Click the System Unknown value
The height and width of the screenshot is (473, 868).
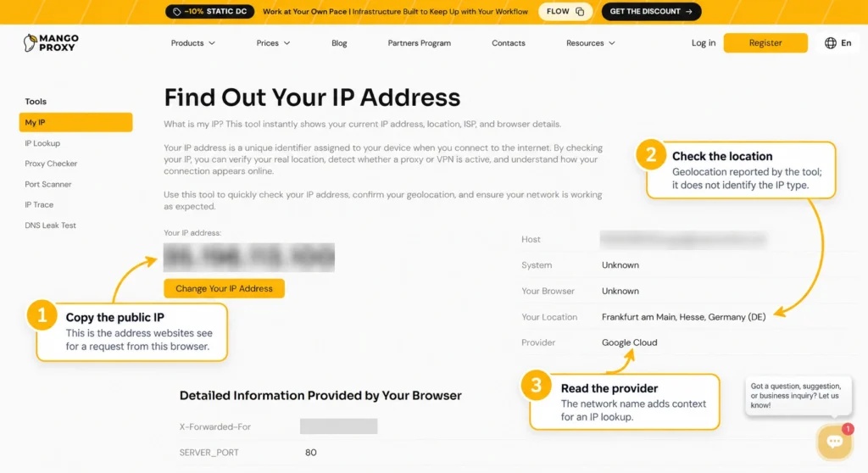620,264
